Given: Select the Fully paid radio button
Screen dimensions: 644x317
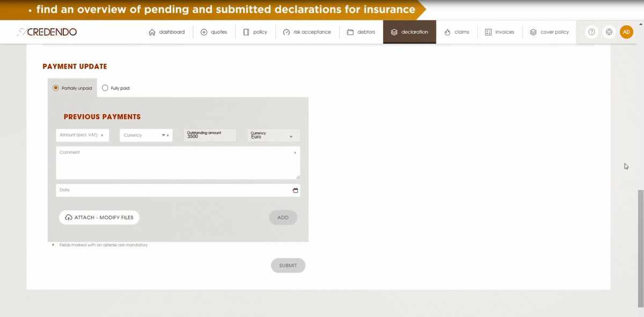Looking at the screenshot, I should pyautogui.click(x=105, y=88).
